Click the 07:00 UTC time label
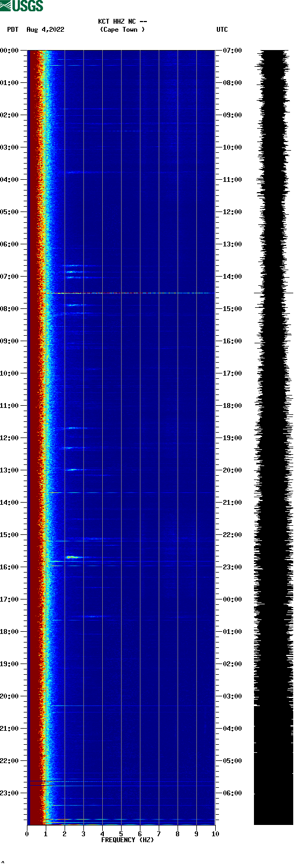Screen dimensions: 297x868 pos(232,51)
